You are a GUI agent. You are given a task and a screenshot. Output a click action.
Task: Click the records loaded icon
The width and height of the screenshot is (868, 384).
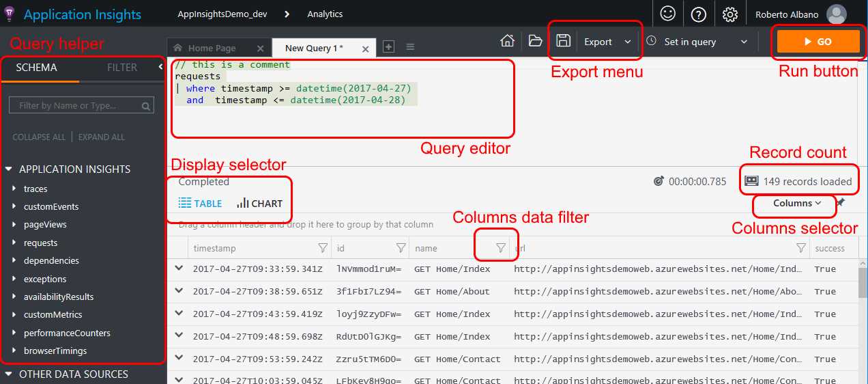[751, 181]
